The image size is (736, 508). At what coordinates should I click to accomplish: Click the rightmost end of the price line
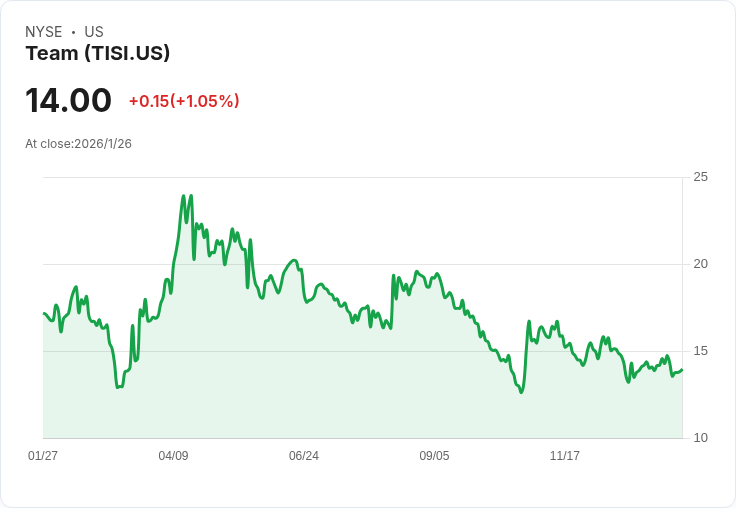[682, 370]
